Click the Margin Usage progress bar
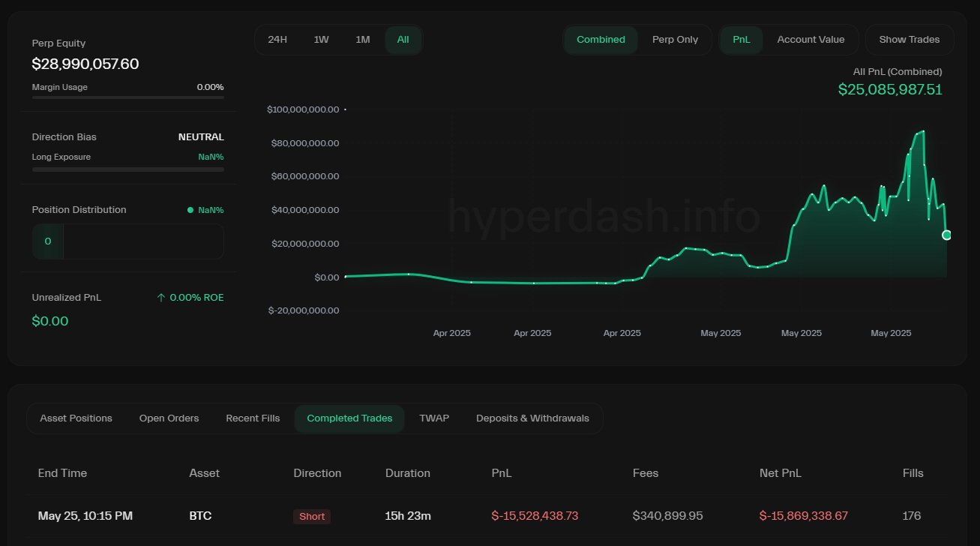This screenshot has height=546, width=980. coord(127,97)
